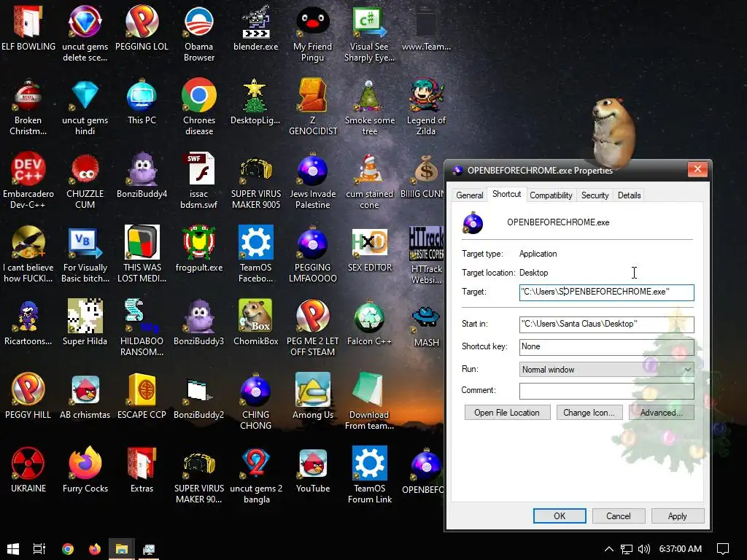Select the Z GENOCIDIST desktop icon
Viewport: 747px width, 560px height.
[312, 107]
